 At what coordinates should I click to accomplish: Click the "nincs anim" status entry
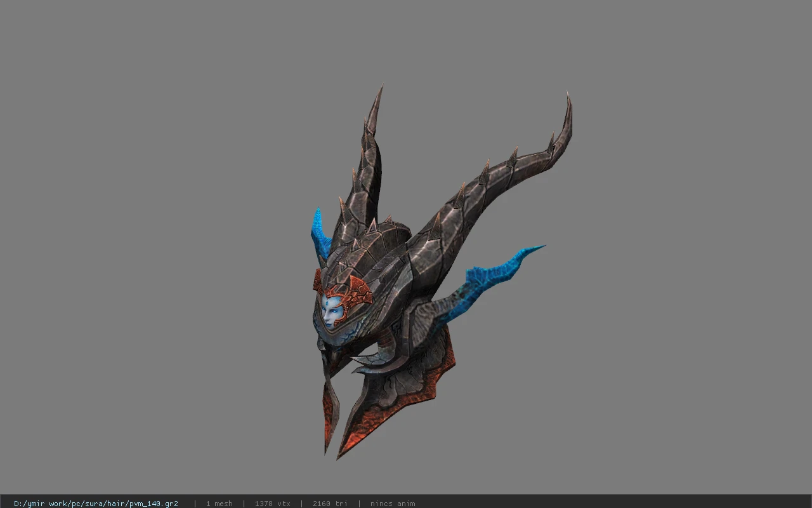point(393,504)
